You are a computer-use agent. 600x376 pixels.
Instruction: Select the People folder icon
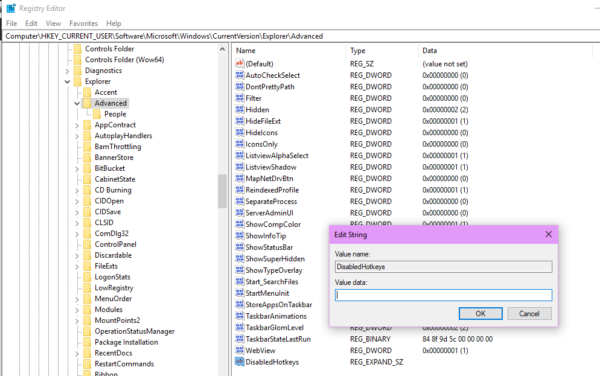tap(97, 114)
